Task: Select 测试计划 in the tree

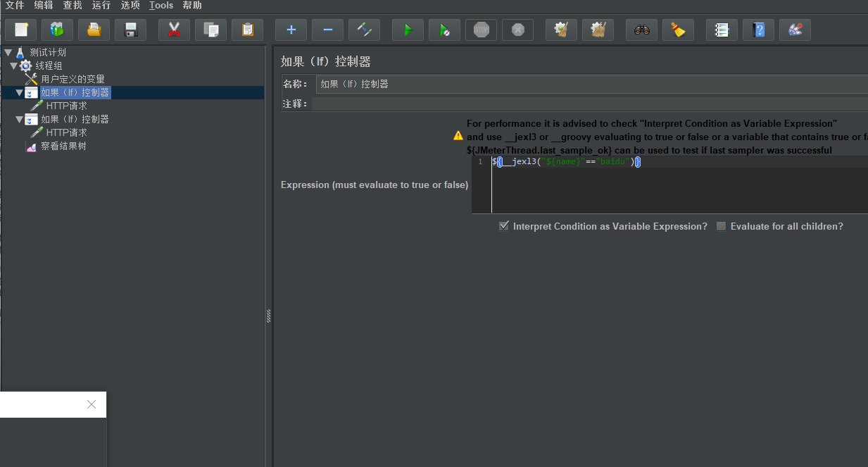Action: [x=48, y=52]
